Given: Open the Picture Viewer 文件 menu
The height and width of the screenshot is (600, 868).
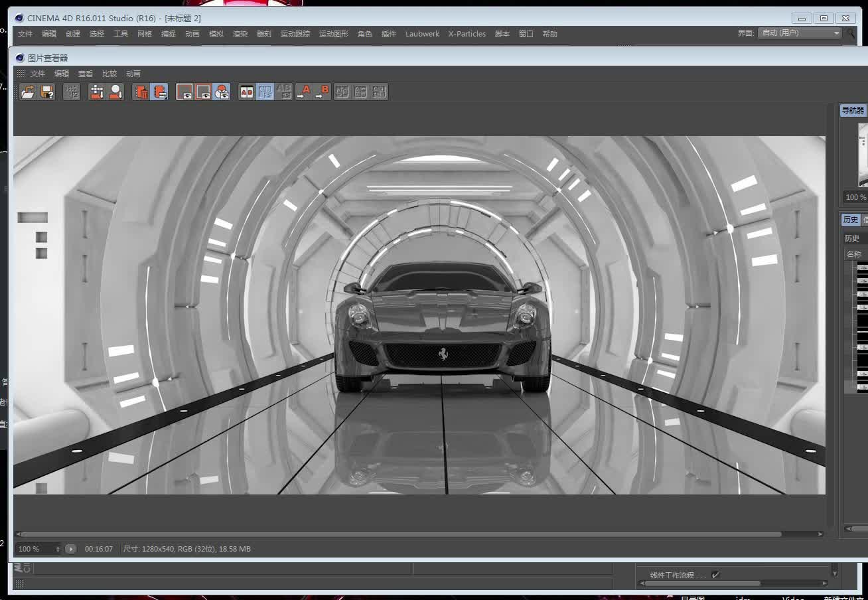Looking at the screenshot, I should click(38, 74).
